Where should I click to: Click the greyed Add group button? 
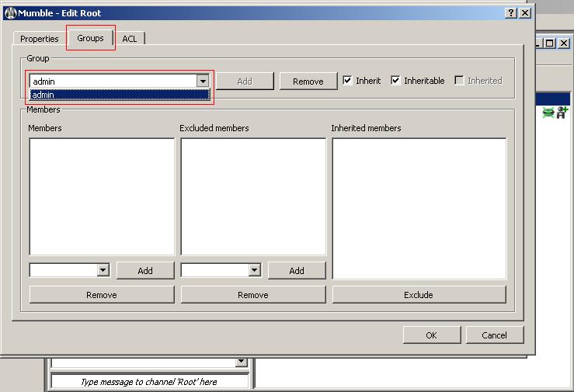pos(245,82)
